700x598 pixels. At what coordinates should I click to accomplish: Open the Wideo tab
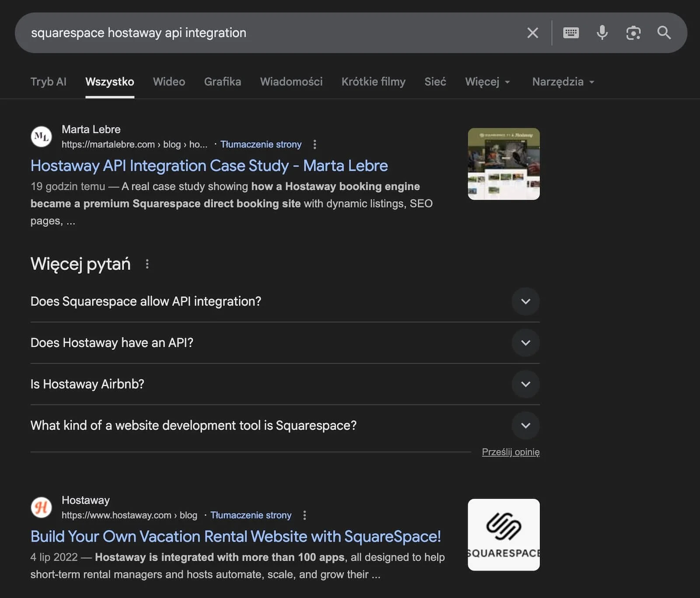(169, 82)
